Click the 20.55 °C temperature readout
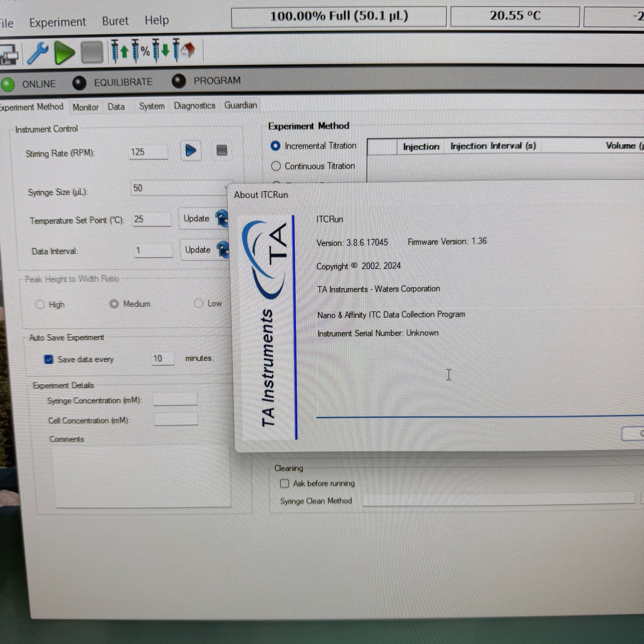Screen dimensions: 644x644 click(x=515, y=16)
